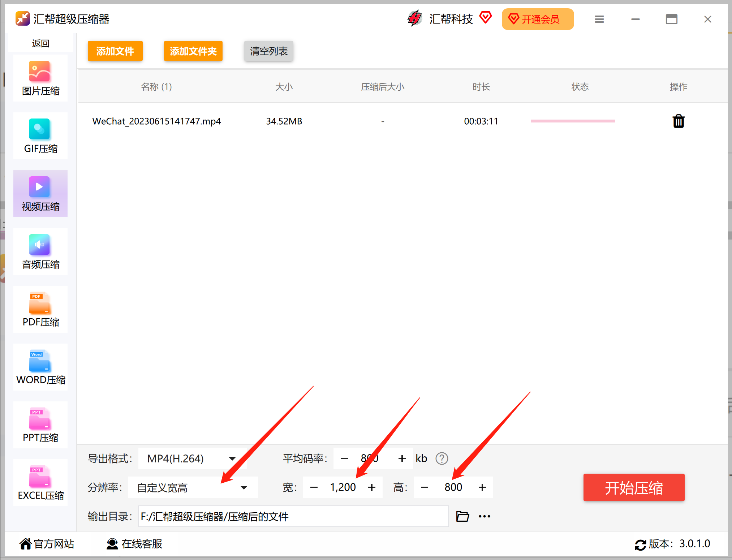Increase the 平均码率 bitrate with plus

(x=402, y=458)
